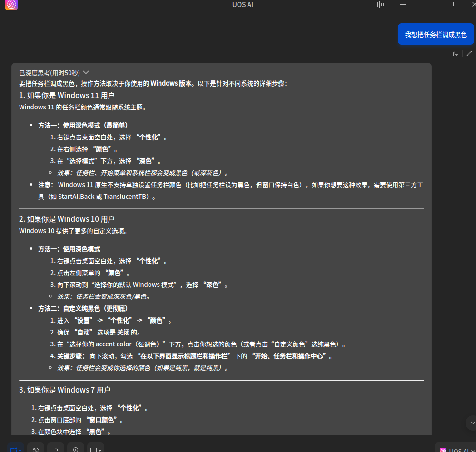Click the '注意：' Windows 11 note paragraph
The image size is (476, 452).
click(230, 191)
